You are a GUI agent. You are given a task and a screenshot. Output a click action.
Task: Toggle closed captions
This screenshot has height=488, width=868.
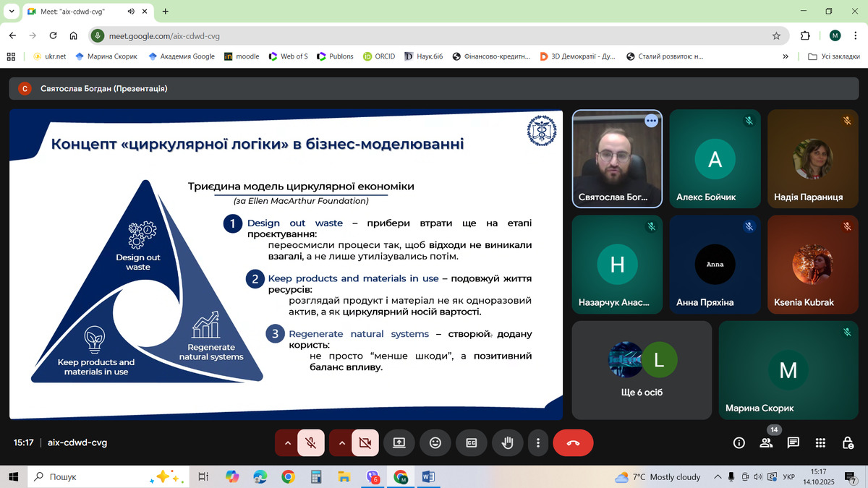pyautogui.click(x=471, y=442)
